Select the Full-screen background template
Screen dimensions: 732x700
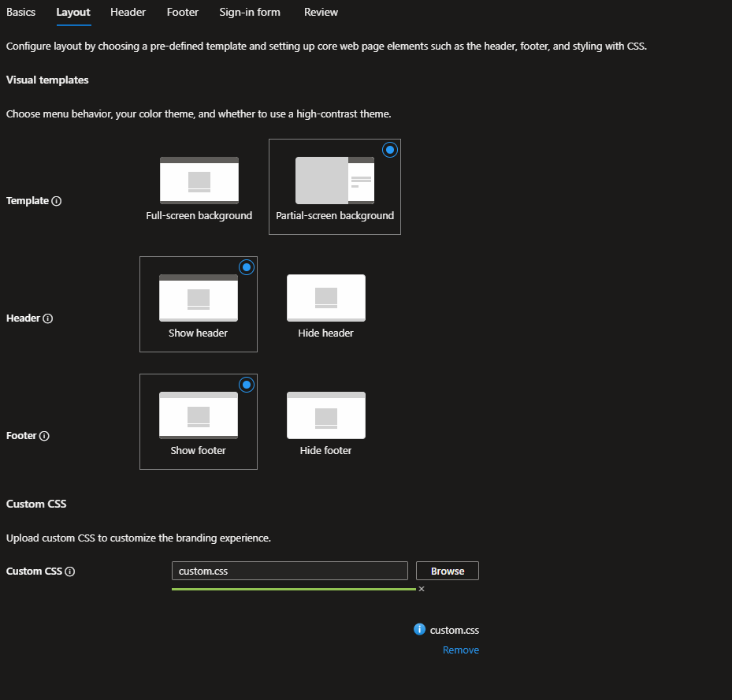199,188
